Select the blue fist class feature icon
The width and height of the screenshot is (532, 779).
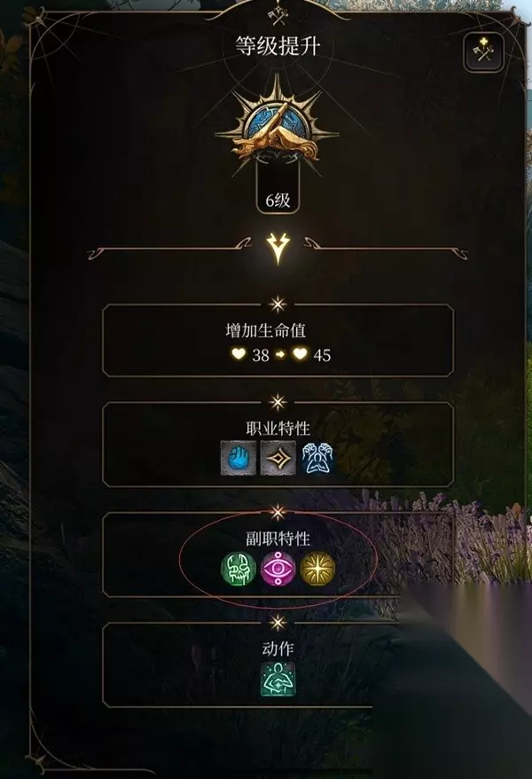239,458
